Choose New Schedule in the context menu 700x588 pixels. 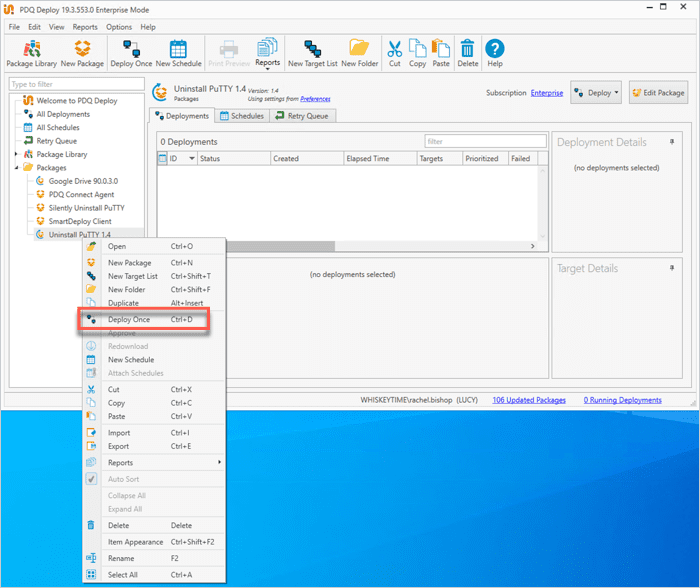pyautogui.click(x=154, y=359)
